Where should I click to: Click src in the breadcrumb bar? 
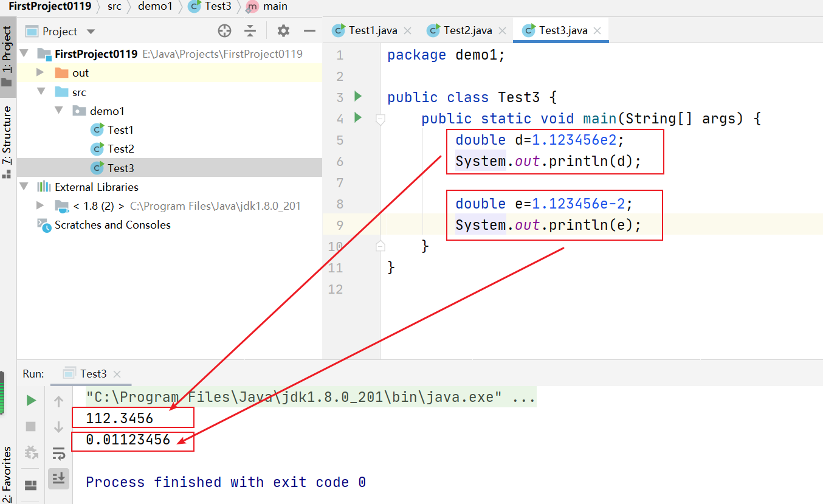pos(114,6)
